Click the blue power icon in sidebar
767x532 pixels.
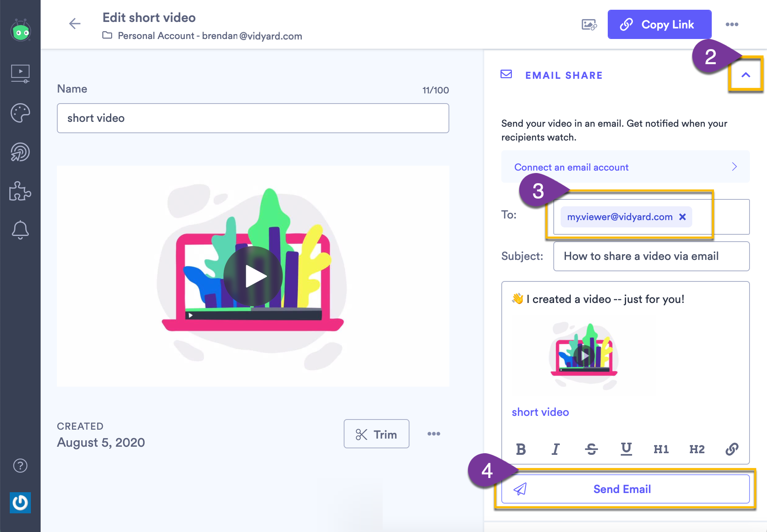point(20,502)
